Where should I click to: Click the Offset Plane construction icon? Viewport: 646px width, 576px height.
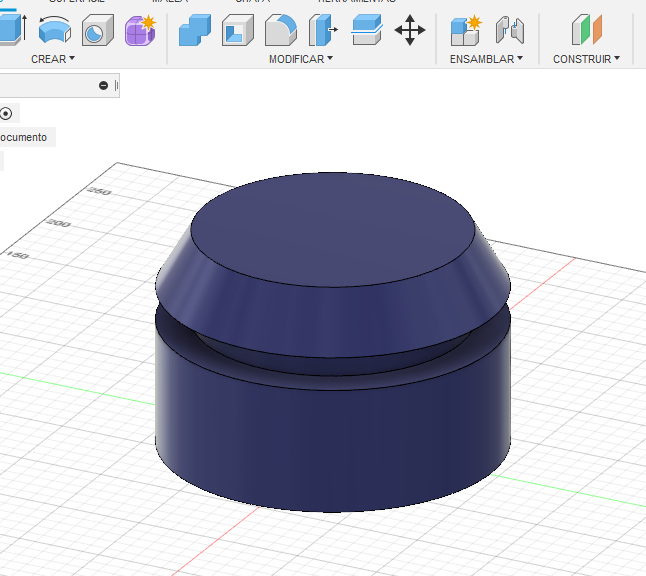point(587,30)
